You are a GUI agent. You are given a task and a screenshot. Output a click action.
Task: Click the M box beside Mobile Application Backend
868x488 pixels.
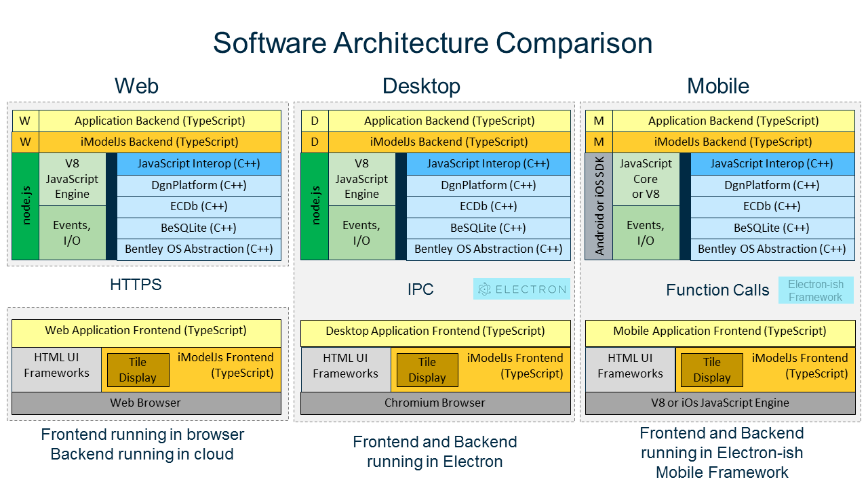tap(599, 121)
